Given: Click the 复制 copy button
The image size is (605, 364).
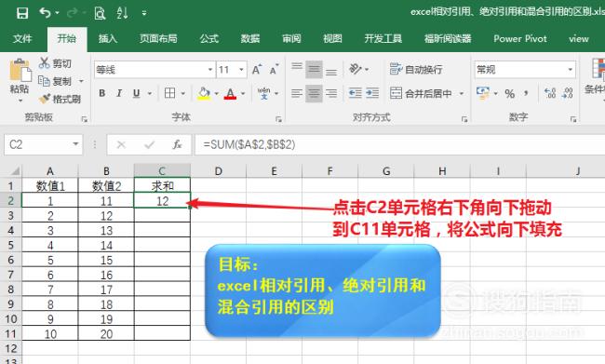Looking at the screenshot, I should pyautogui.click(x=55, y=81).
